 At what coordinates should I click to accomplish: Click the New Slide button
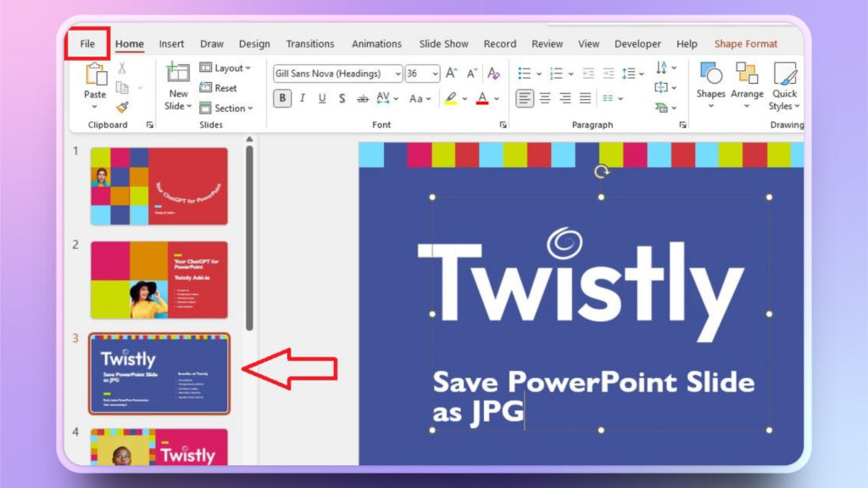point(178,85)
